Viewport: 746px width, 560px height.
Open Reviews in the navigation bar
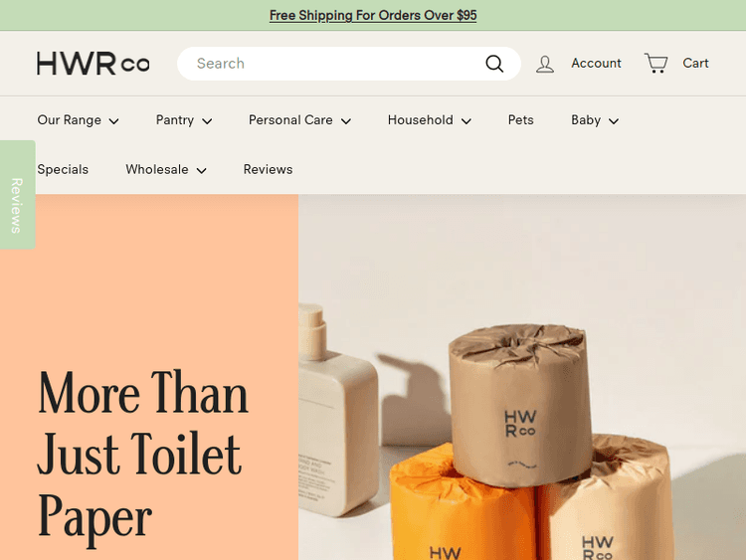pyautogui.click(x=268, y=170)
